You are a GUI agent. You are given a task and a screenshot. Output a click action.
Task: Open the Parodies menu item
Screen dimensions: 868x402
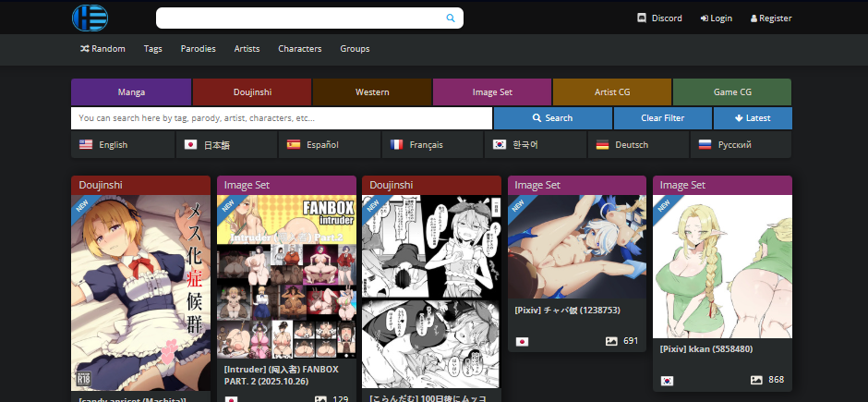point(199,49)
